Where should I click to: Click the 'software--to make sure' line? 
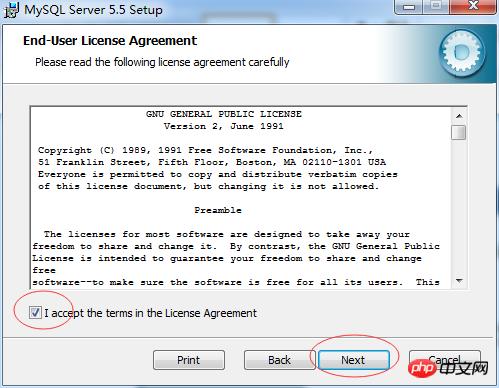(x=236, y=282)
